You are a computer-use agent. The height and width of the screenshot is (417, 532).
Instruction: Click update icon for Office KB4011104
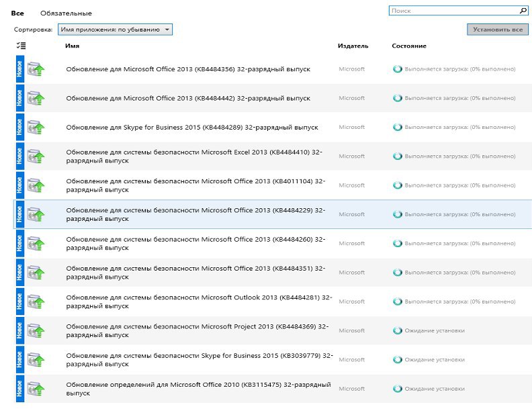pyautogui.click(x=36, y=185)
